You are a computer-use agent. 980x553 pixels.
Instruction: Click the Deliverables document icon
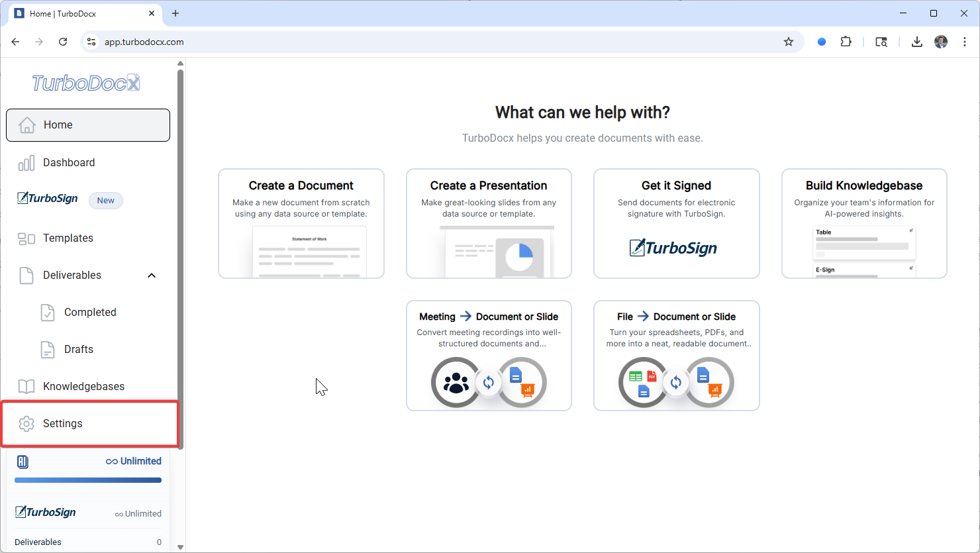26,276
